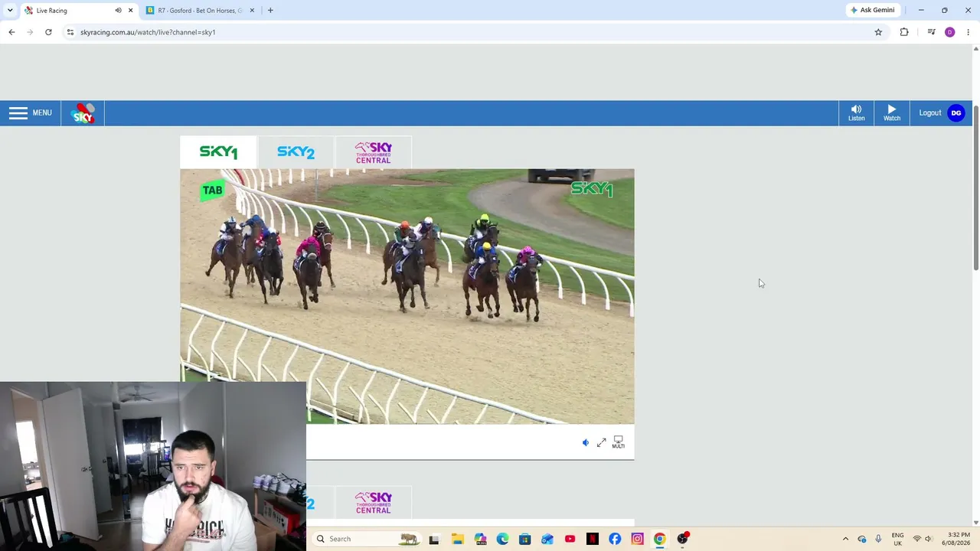Viewport: 980px width, 551px height.
Task: Open the Watch option in the header
Action: [x=892, y=112]
